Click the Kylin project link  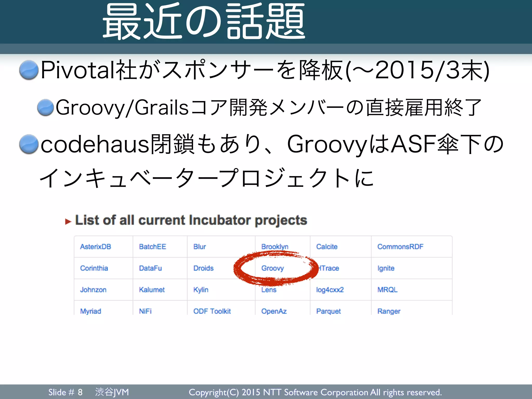(x=201, y=290)
